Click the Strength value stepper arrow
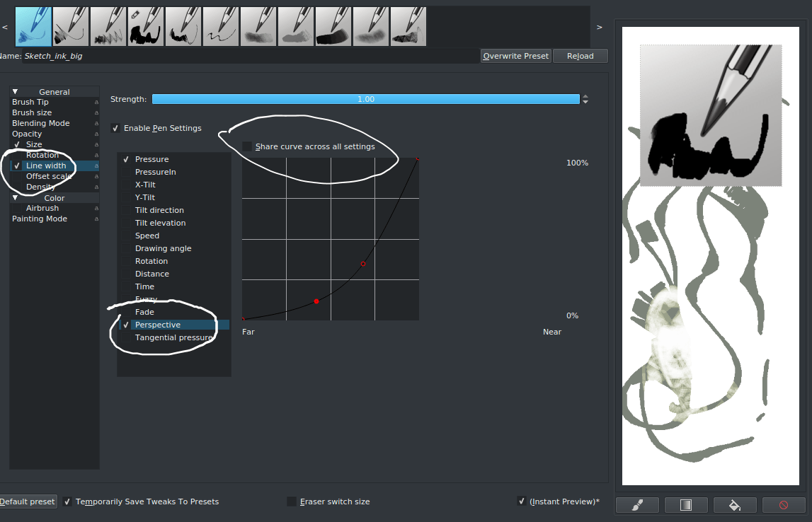This screenshot has width=812, height=522. point(585,99)
